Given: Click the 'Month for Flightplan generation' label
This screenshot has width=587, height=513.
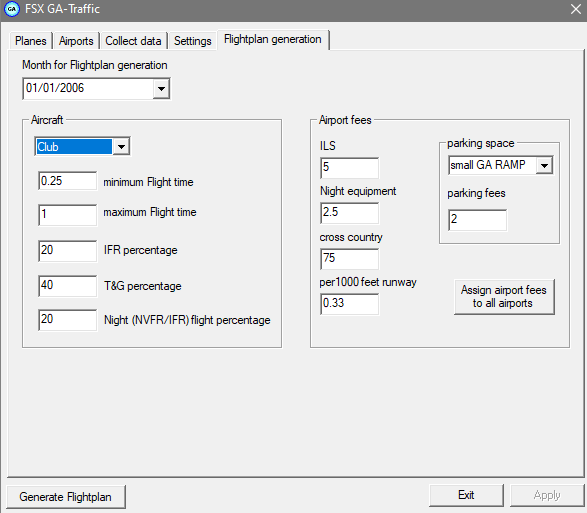Looking at the screenshot, I should (x=95, y=65).
